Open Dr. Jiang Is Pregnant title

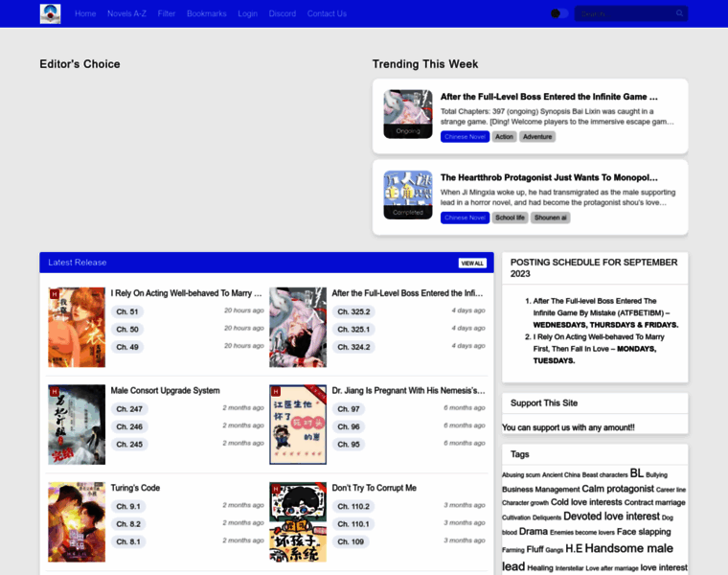[408, 391]
